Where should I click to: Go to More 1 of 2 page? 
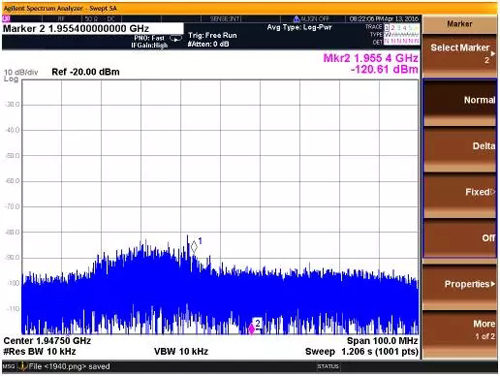460,330
